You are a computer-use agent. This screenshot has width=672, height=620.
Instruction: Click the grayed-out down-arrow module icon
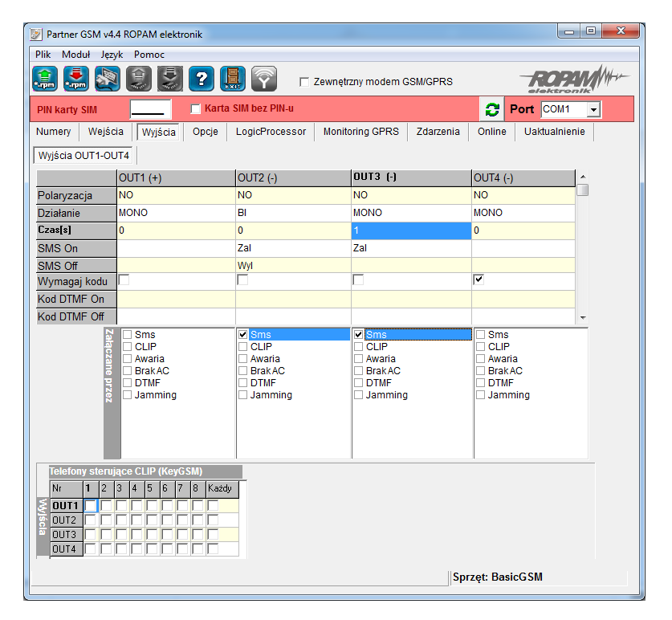pyautogui.click(x=169, y=79)
